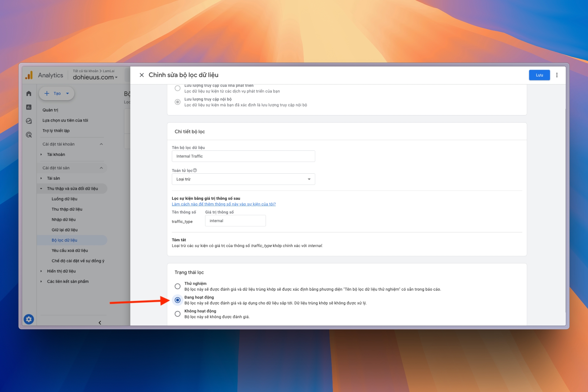Select the Thử nghiệm filter state
The image size is (588, 392).
click(178, 286)
